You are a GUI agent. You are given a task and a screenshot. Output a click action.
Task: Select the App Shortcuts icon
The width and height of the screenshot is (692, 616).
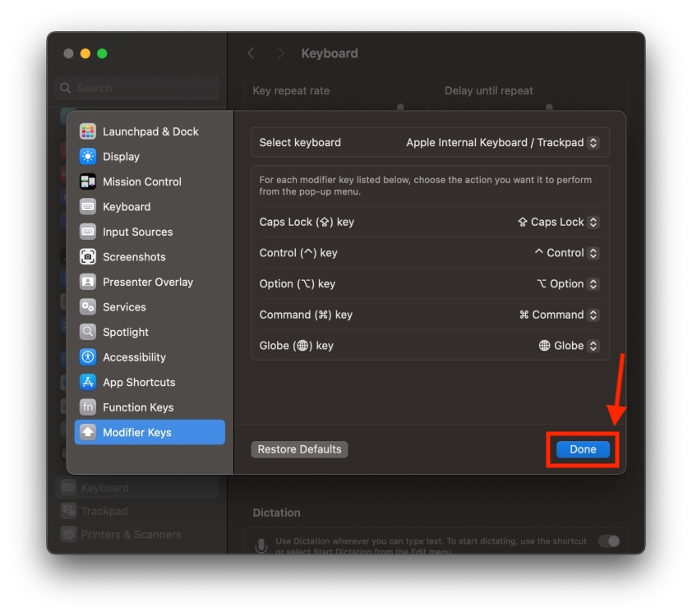tap(88, 382)
